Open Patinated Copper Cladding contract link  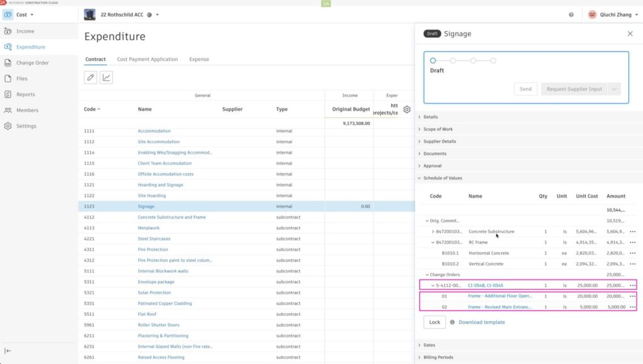[x=165, y=303]
